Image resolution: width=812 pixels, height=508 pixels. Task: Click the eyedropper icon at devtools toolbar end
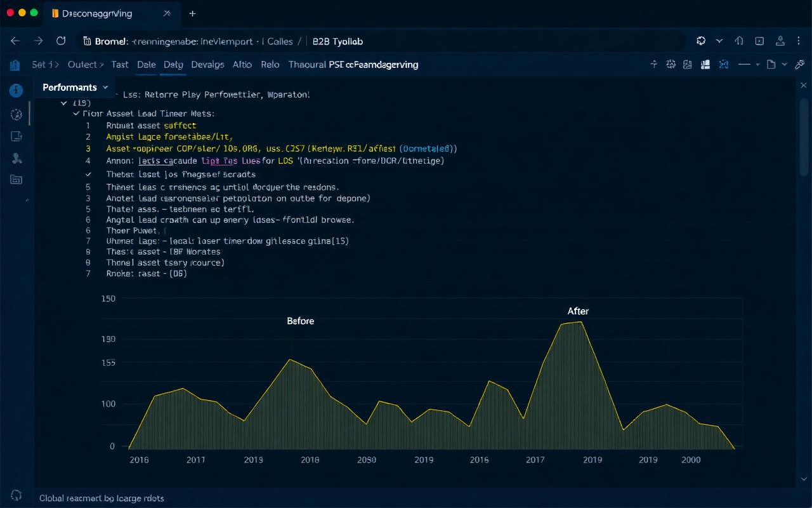click(x=799, y=64)
